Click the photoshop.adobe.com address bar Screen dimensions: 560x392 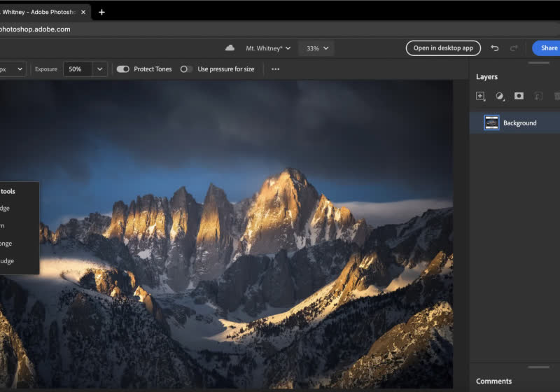(280, 29)
